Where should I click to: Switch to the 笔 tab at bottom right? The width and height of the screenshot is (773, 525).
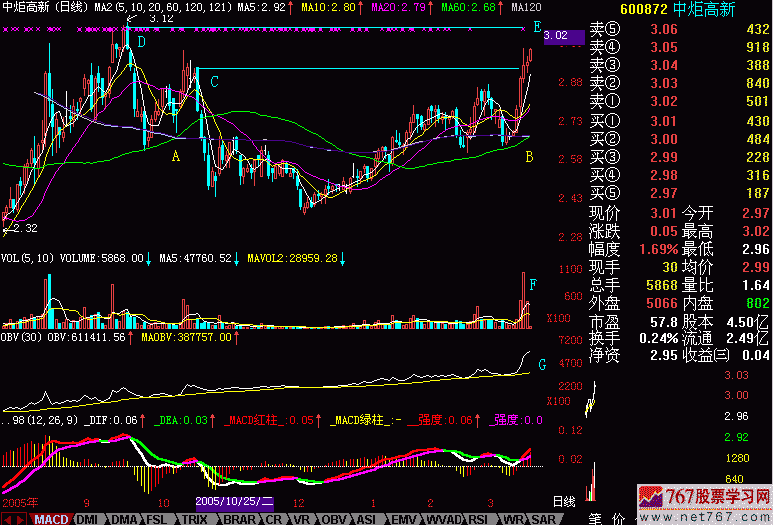593,518
